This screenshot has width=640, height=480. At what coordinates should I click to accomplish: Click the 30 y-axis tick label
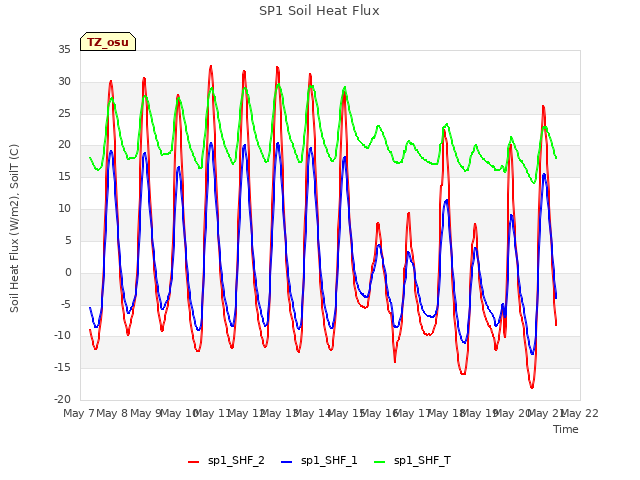click(64, 82)
